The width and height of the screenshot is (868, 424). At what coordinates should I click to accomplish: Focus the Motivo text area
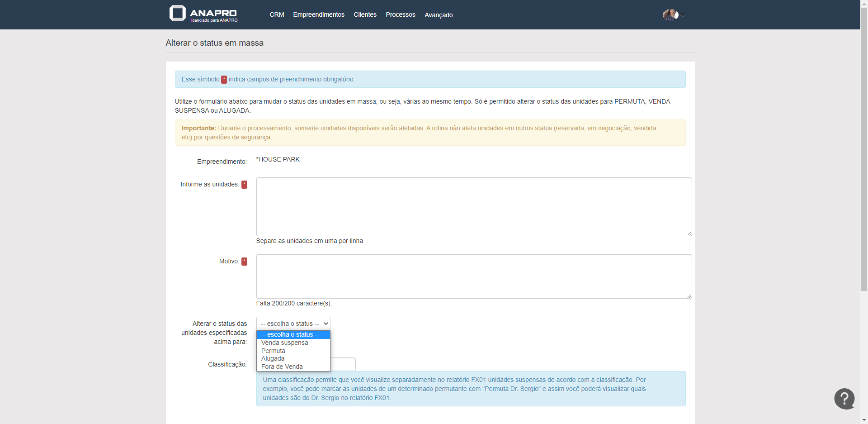tap(473, 276)
